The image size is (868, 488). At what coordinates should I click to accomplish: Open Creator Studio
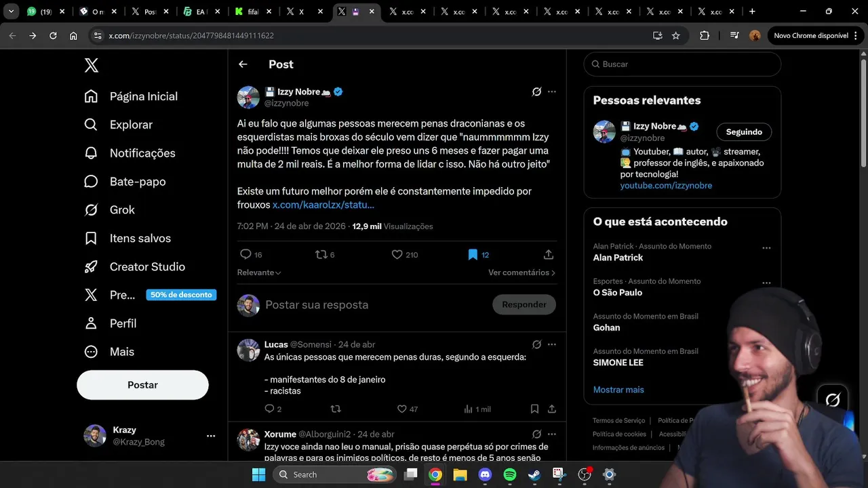coord(134,267)
